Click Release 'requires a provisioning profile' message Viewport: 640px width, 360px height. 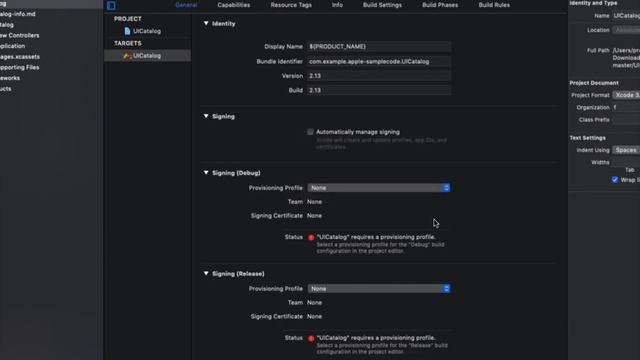(376, 338)
